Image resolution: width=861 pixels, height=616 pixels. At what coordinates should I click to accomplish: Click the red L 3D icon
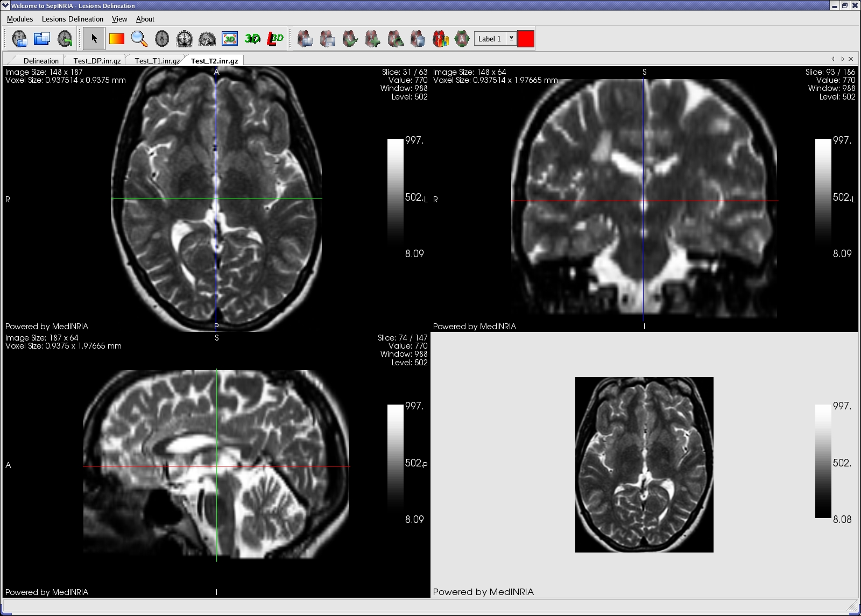tap(275, 39)
